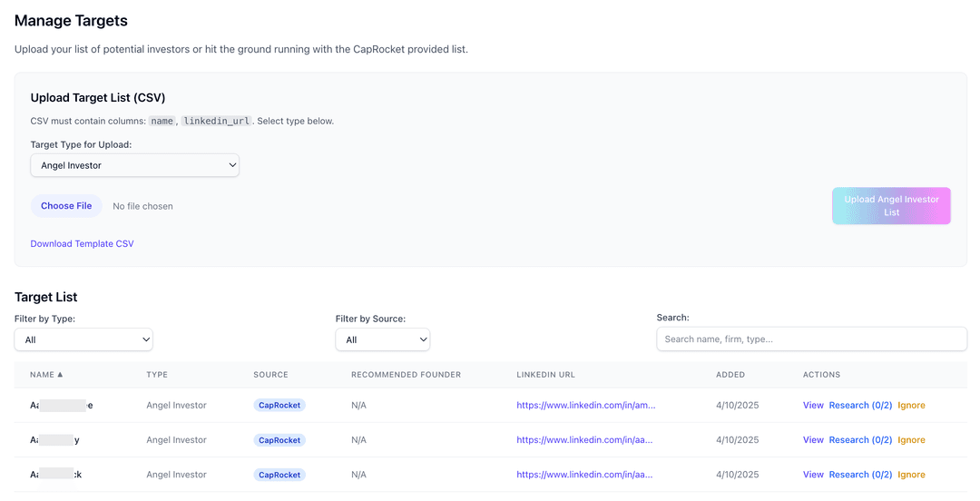
Task: Ignore the third target in the list
Action: click(911, 475)
